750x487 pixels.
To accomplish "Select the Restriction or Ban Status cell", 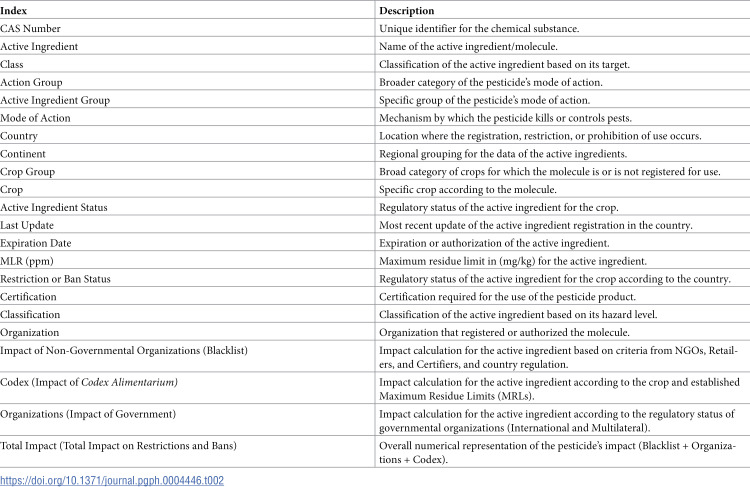I will pyautogui.click(x=55, y=279).
